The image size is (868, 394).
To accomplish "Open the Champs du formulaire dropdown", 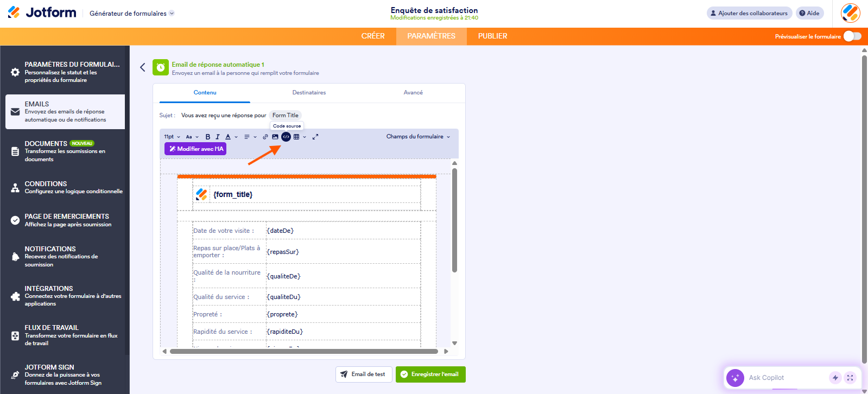I will [418, 137].
